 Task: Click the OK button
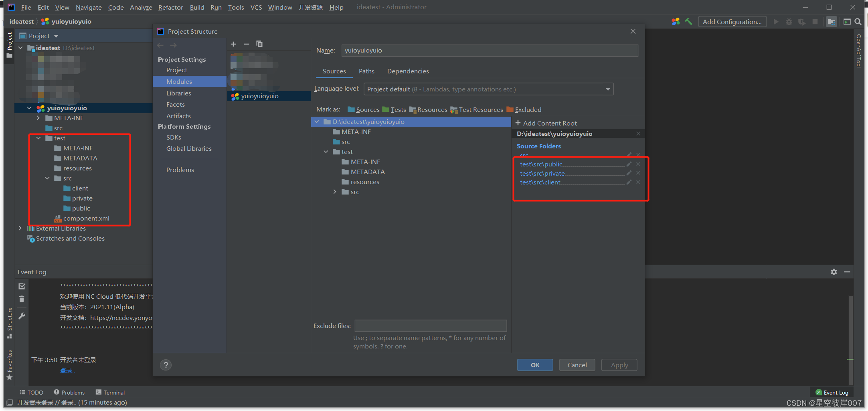pos(535,365)
